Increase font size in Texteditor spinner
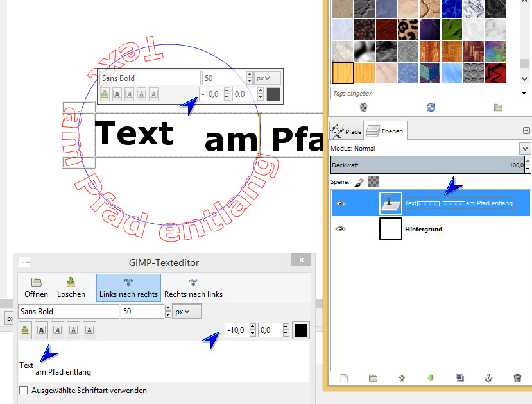 click(x=167, y=308)
